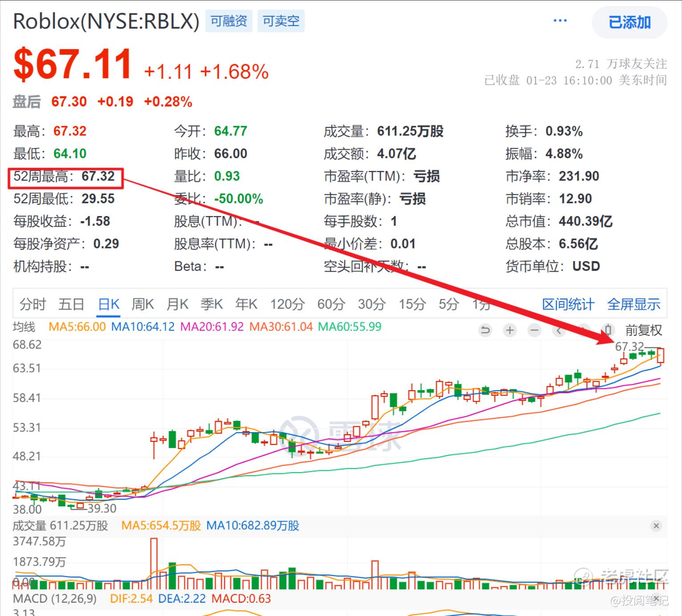Click the 最高 value 67.32
The width and height of the screenshot is (682, 616).
pos(70,131)
